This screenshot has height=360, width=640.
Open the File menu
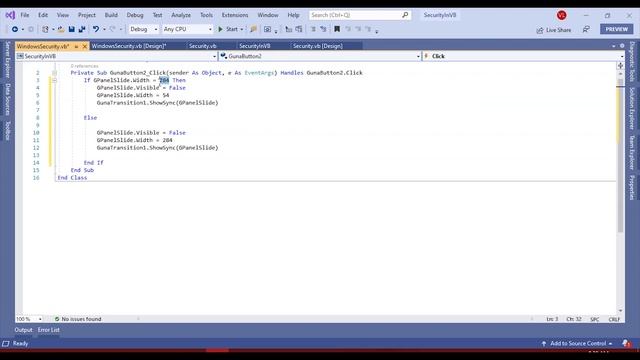(x=25, y=15)
